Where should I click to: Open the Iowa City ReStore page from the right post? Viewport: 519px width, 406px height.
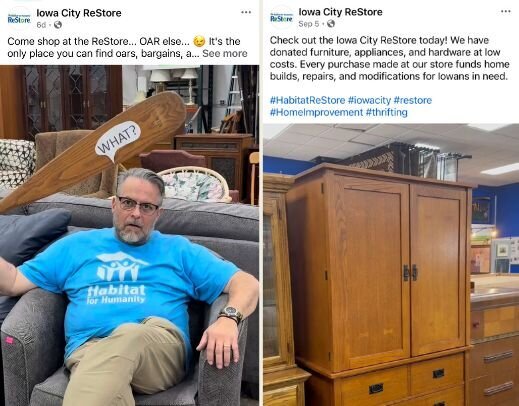pyautogui.click(x=340, y=12)
